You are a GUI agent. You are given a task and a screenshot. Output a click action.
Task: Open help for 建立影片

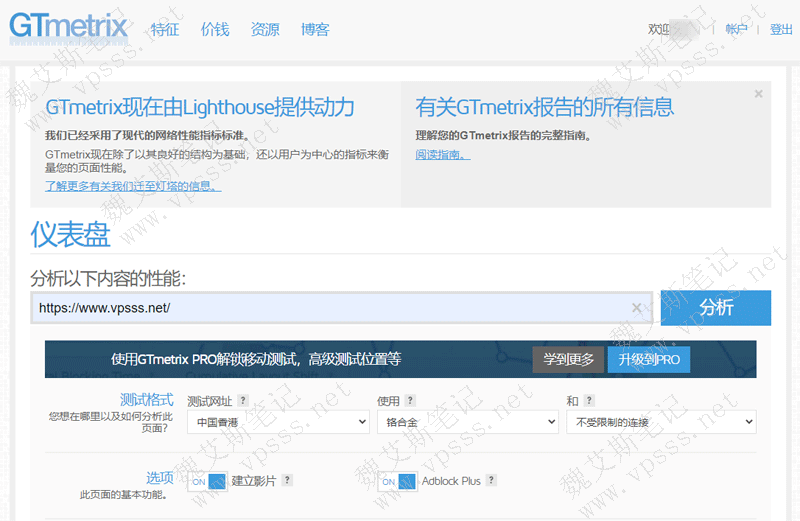(287, 480)
